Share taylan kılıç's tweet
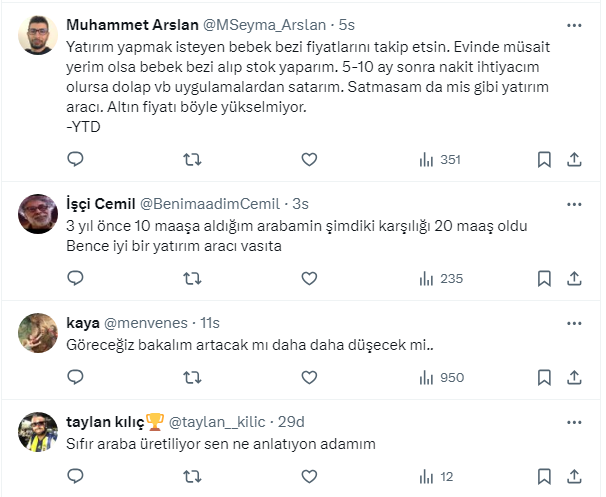Viewport: 606px width, 497px height. (x=575, y=477)
